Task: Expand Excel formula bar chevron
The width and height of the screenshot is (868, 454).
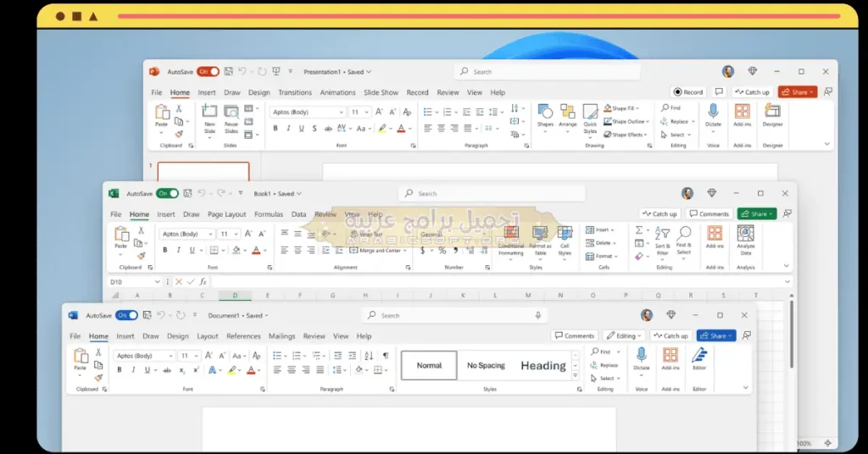Action: coord(787,281)
